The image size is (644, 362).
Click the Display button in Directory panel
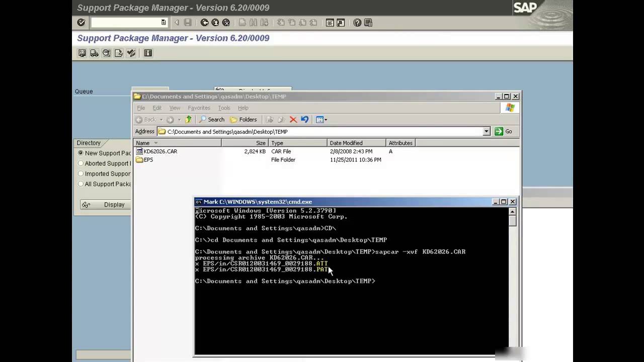(106, 205)
